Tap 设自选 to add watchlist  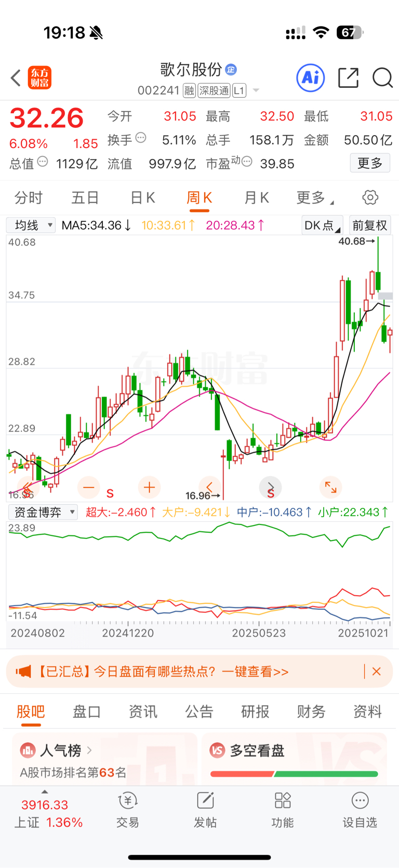pyautogui.click(x=360, y=810)
